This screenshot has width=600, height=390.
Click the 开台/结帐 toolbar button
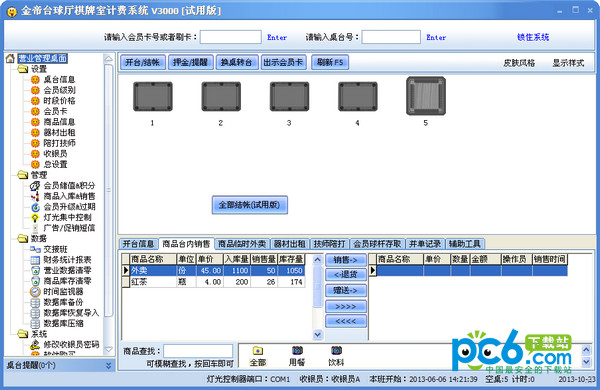143,62
